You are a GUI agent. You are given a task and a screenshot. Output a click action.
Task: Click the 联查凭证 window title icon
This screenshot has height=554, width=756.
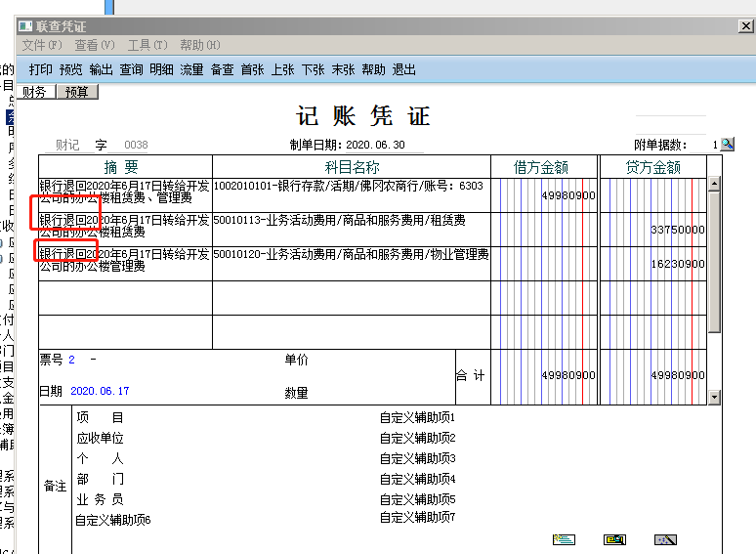25,26
